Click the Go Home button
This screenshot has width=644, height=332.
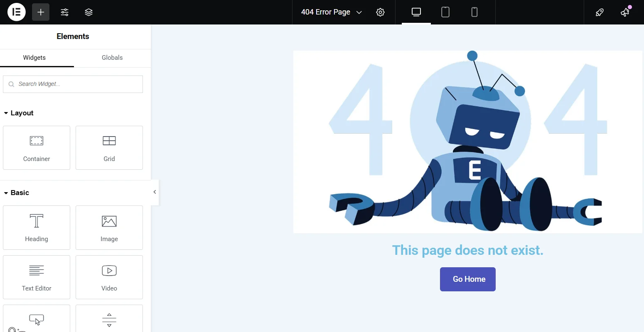pos(468,279)
